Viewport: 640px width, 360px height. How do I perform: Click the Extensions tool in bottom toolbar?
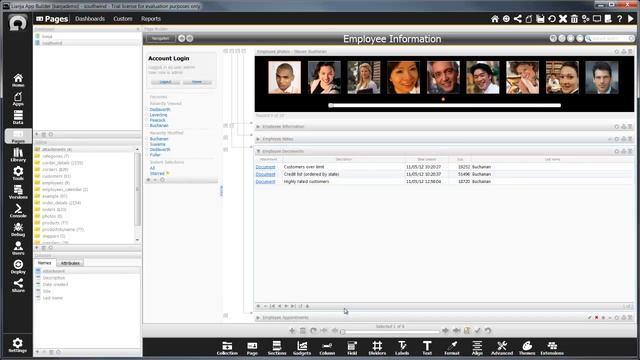click(x=552, y=348)
